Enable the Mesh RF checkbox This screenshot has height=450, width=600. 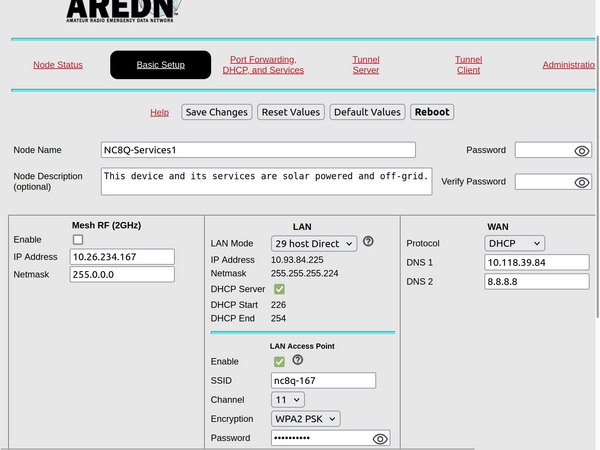point(78,240)
